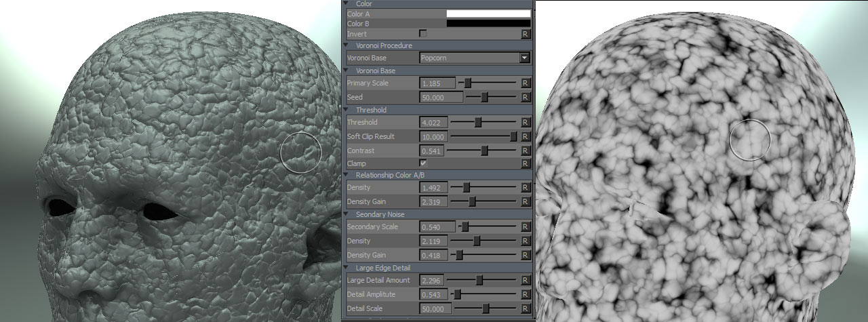Click the Detail Amplitude slider handle
Image resolution: width=868 pixels, height=322 pixels.
pyautogui.click(x=458, y=295)
